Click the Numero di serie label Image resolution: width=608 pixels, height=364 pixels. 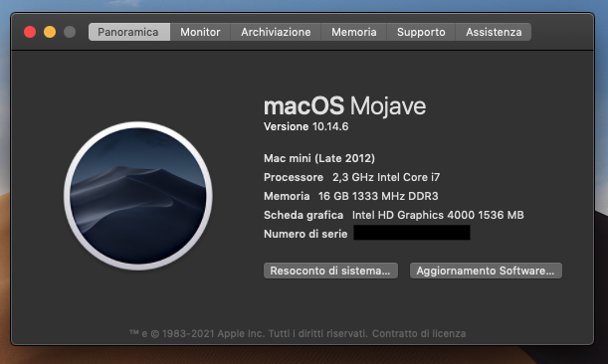point(305,234)
